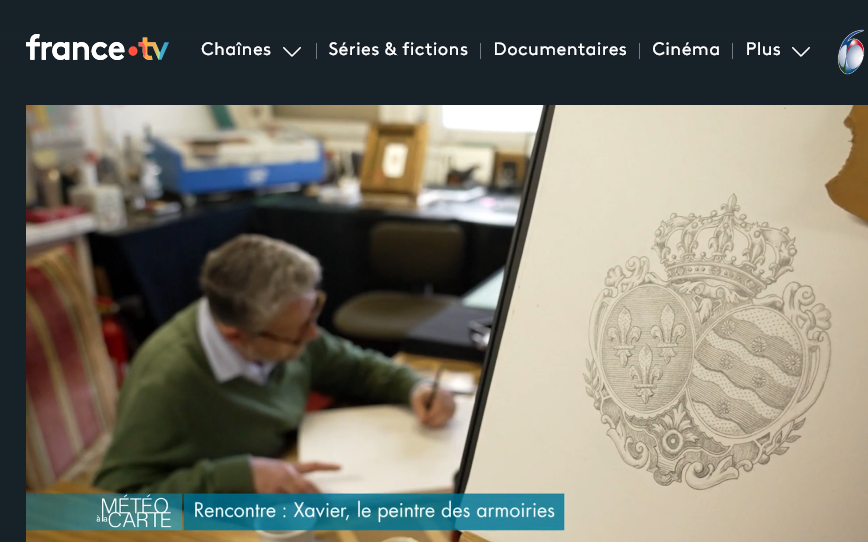Go to the Documentaires section

(x=560, y=49)
